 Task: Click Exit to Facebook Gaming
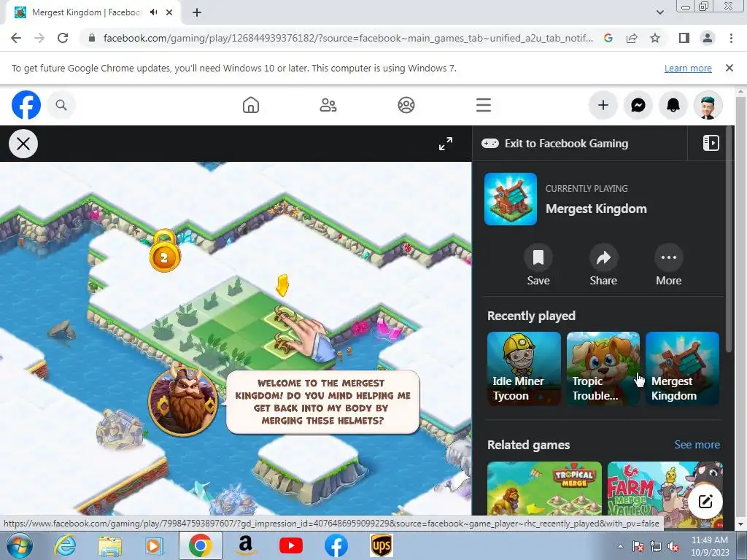pyautogui.click(x=555, y=144)
